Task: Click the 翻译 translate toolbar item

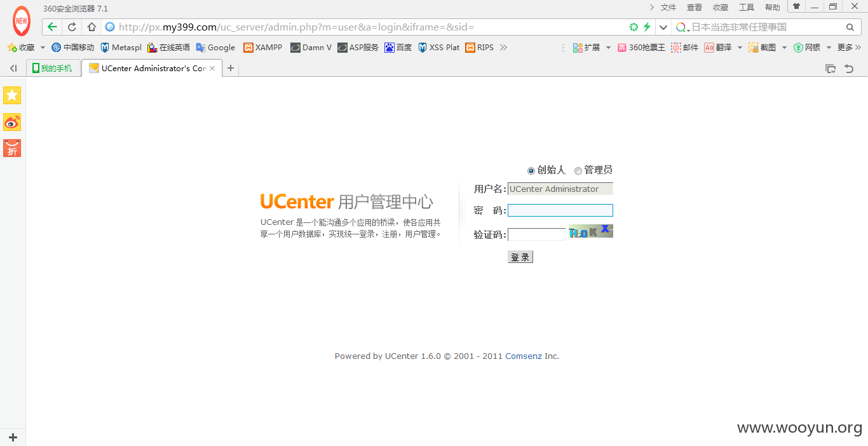Action: pyautogui.click(x=718, y=48)
